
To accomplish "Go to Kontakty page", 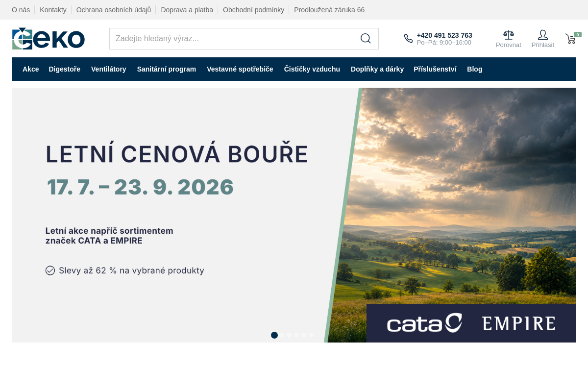I will click(53, 10).
